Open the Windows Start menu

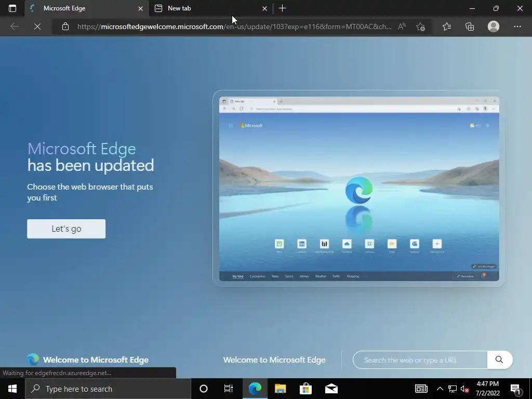point(12,389)
